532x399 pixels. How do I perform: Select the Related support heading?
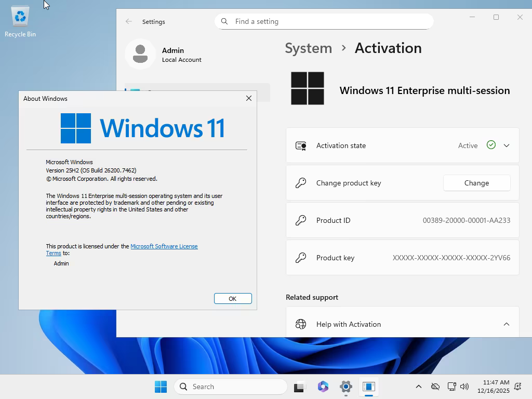point(312,297)
